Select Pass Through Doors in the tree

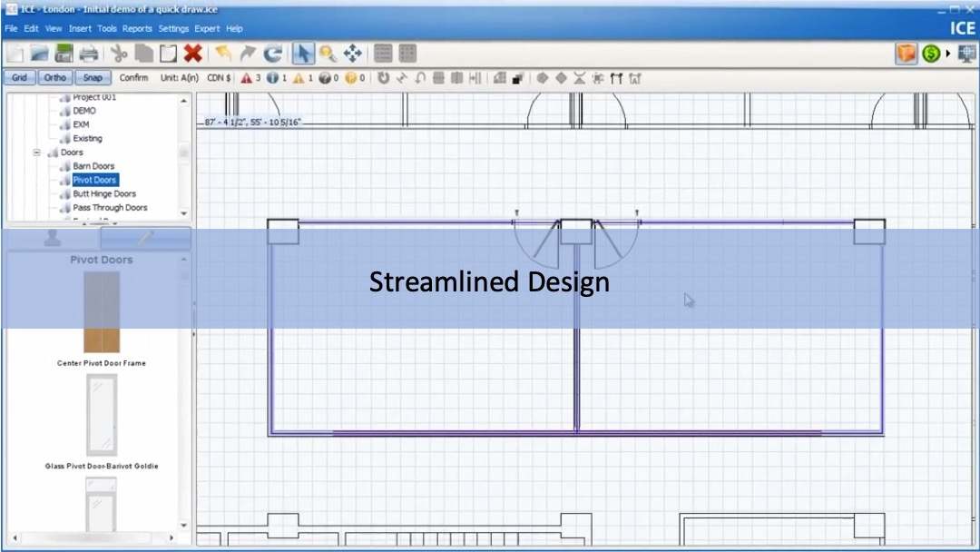click(110, 208)
